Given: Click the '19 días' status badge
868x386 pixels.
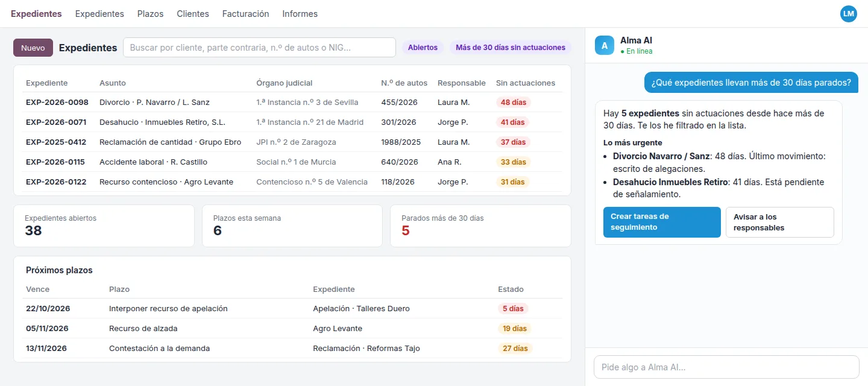Looking at the screenshot, I should click(x=515, y=329).
